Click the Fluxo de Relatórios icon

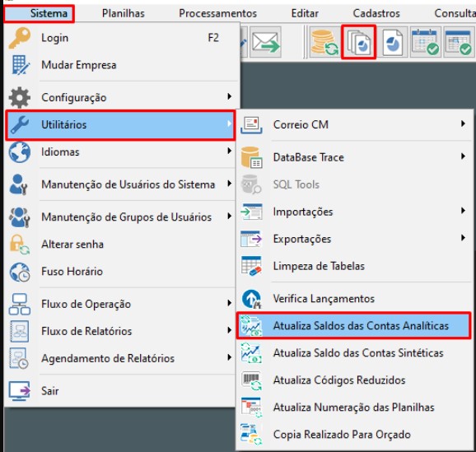point(20,331)
